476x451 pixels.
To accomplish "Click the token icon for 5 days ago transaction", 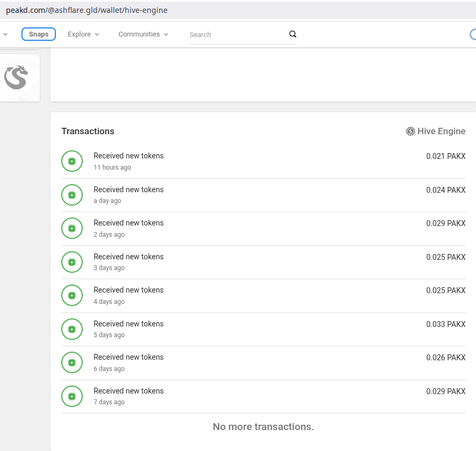I will [x=72, y=329].
